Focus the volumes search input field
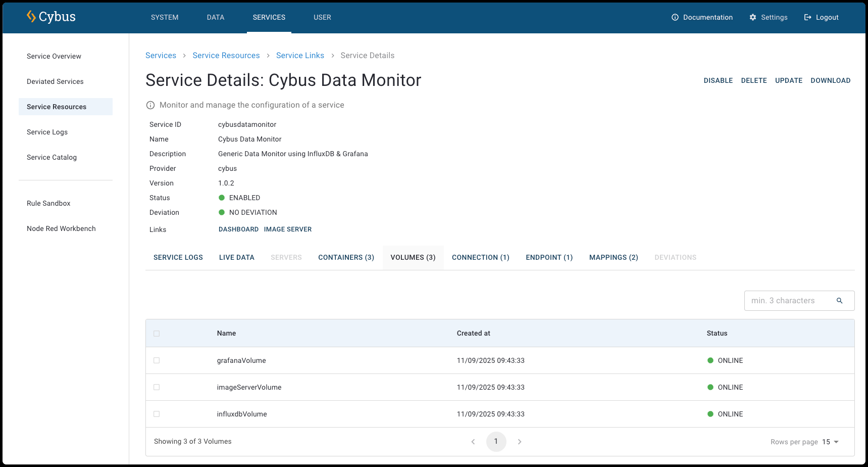868x467 pixels. pos(788,301)
